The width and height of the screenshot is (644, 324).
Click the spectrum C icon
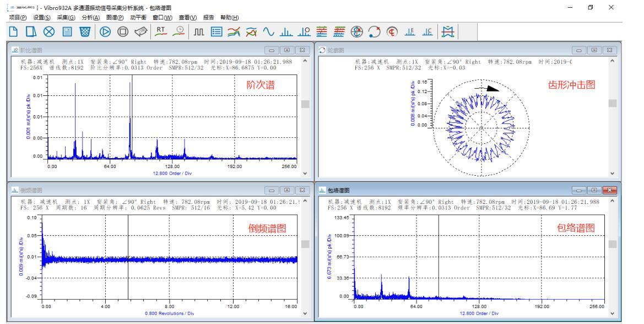pos(427,31)
